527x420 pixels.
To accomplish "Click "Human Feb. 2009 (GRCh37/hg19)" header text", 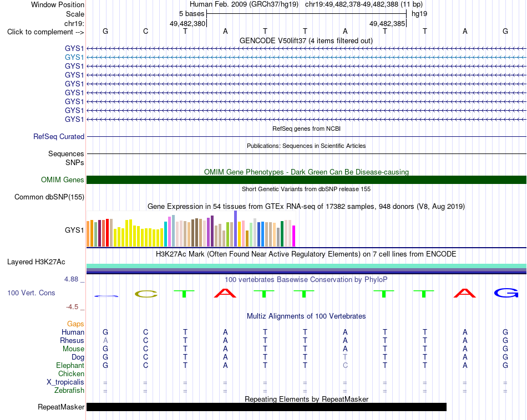I will point(244,4).
